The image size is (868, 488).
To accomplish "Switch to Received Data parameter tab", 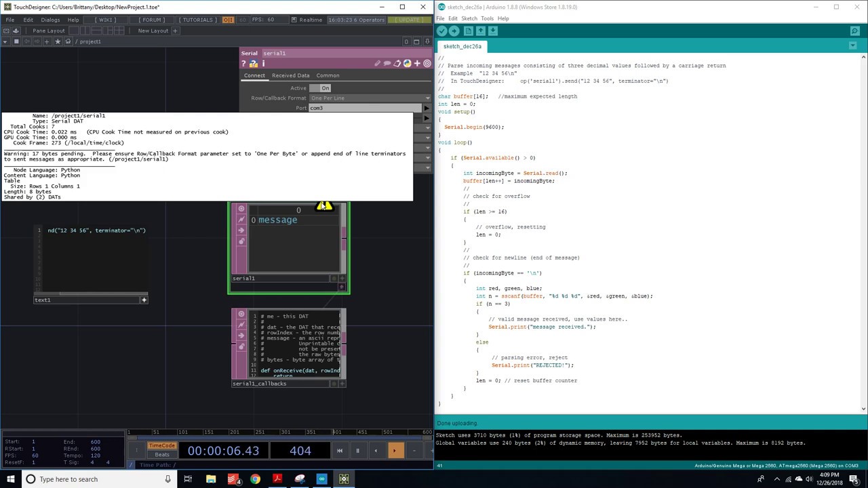I will 290,76.
